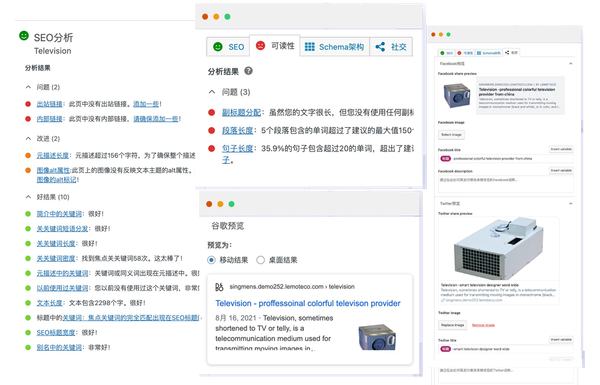The image size is (600, 385).
Task: Open the 元描述长度 link
Action: 52,155
